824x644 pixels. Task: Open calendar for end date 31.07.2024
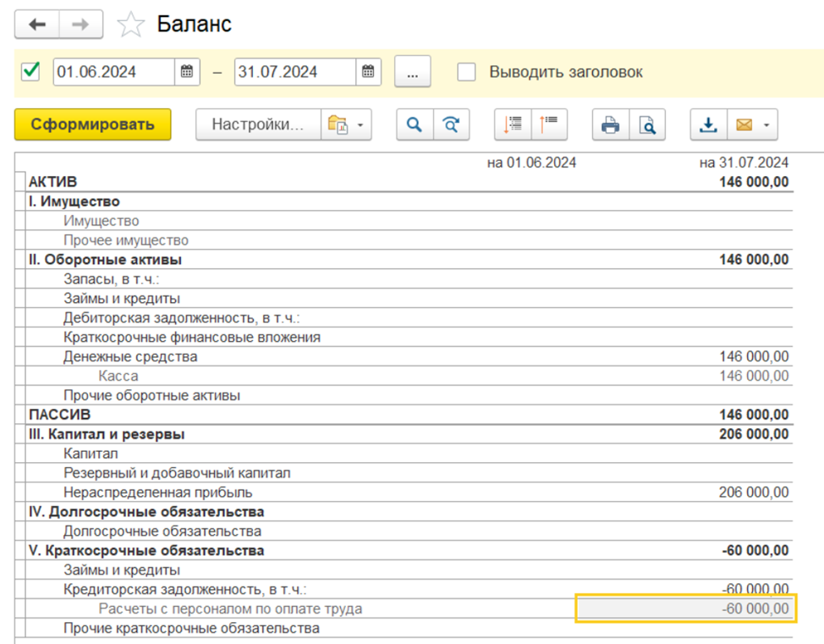367,72
